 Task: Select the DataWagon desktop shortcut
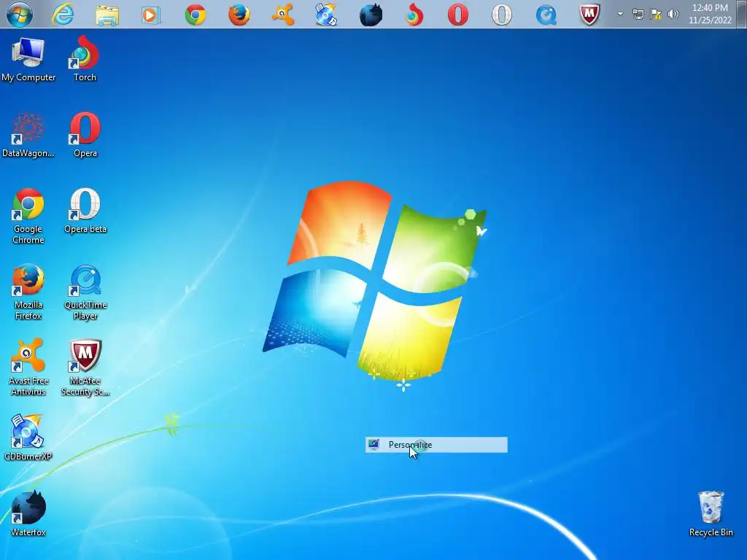pos(28,135)
